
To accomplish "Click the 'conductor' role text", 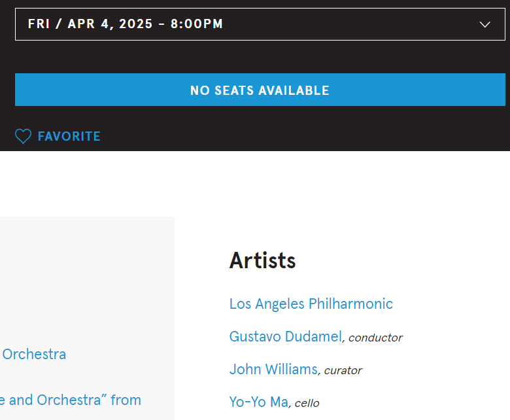I will tap(375, 338).
